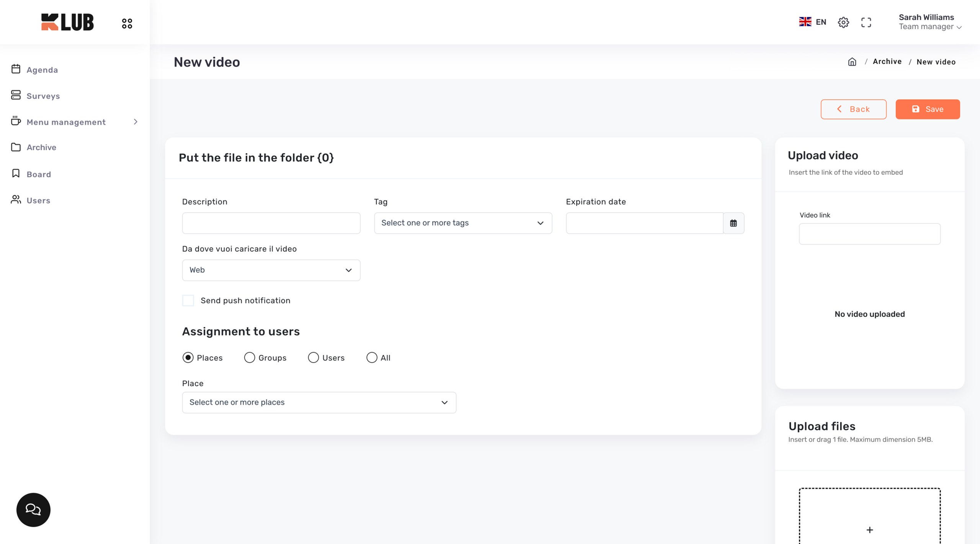
Task: Click the home breadcrumb icon
Action: coord(852,62)
